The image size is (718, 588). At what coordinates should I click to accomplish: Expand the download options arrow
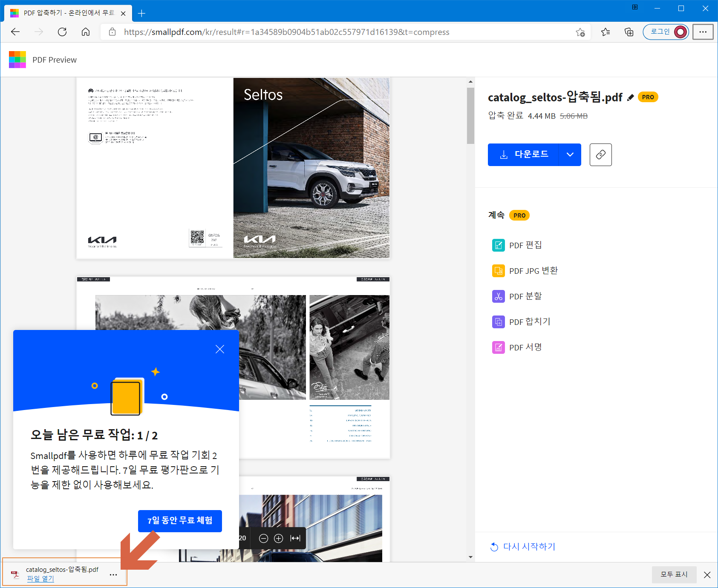point(570,155)
